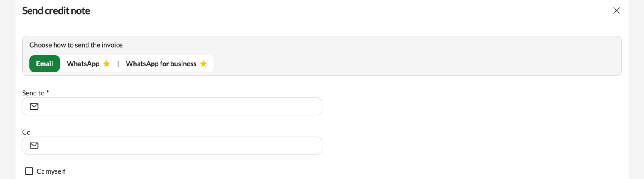The width and height of the screenshot is (644, 179).
Task: Select the Email sending option
Action: pyautogui.click(x=44, y=64)
